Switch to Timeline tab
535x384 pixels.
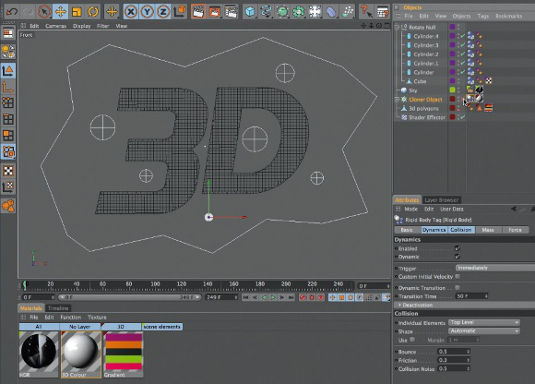click(x=58, y=308)
